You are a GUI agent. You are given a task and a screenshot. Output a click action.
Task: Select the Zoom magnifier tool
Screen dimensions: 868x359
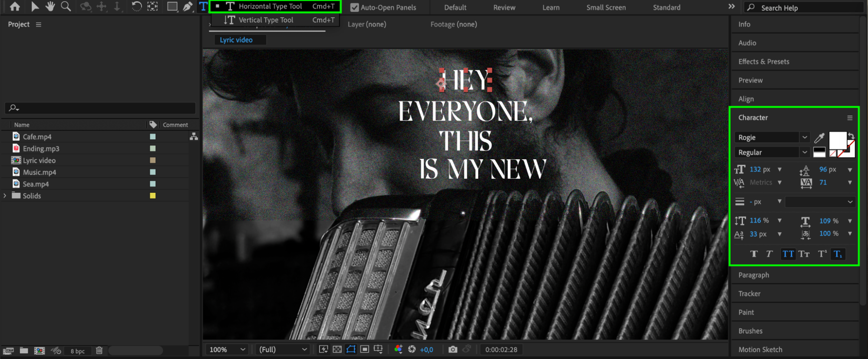(x=66, y=7)
